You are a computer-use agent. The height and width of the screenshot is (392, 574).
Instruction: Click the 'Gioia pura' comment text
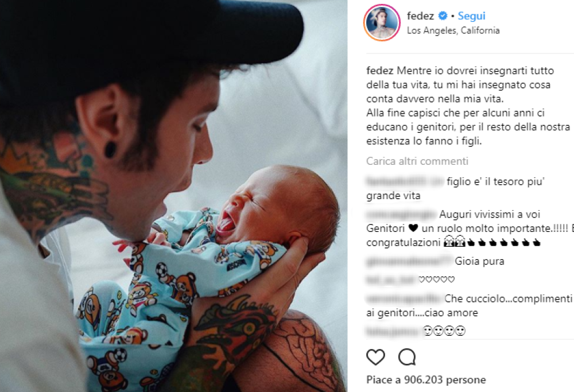479,261
